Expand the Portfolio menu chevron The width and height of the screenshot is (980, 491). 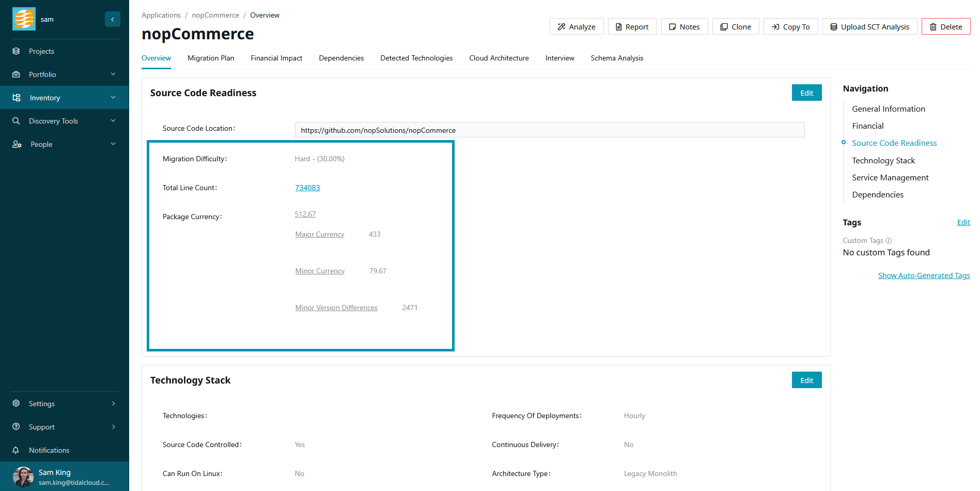[113, 74]
